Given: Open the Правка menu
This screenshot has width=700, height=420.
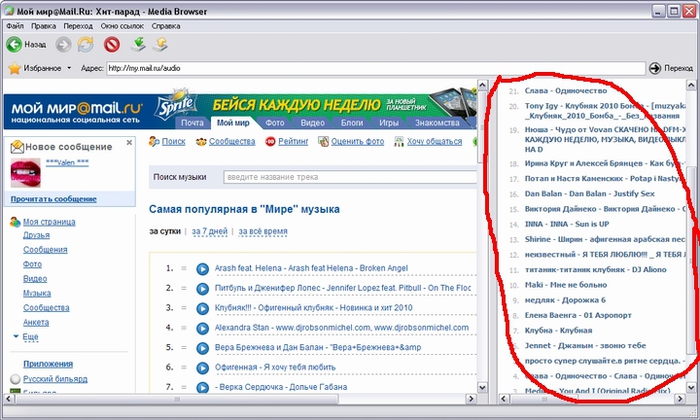Looking at the screenshot, I should tap(44, 26).
